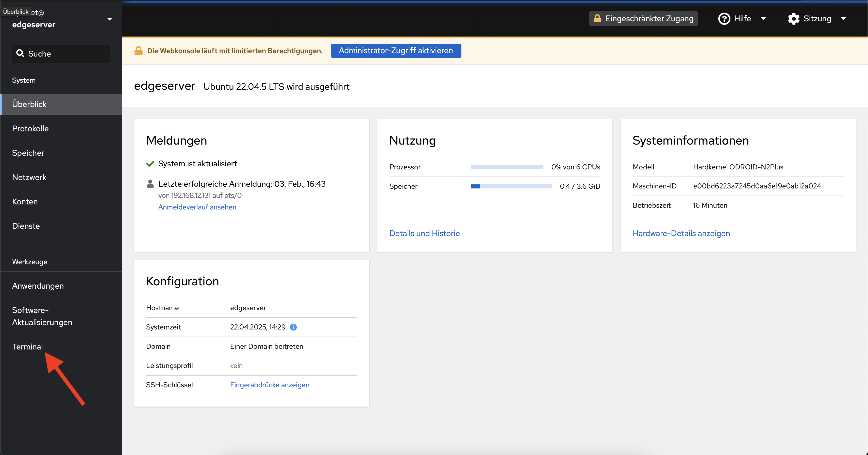This screenshot has height=455, width=868.
Task: Click the search magnifier icon
Action: tap(20, 53)
